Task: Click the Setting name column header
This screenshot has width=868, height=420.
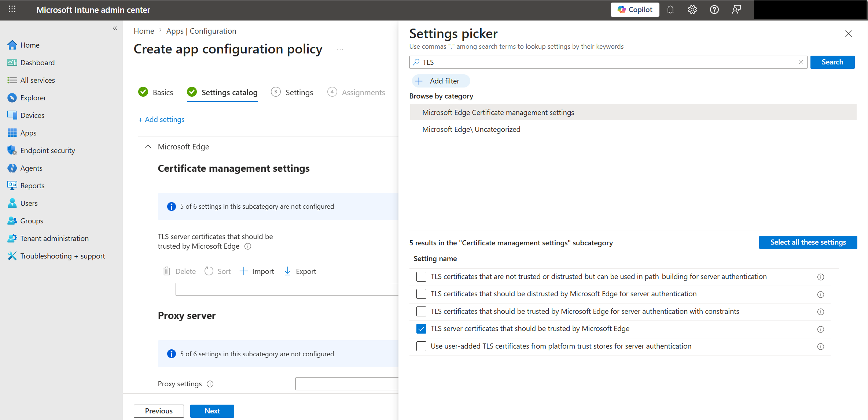Action: (435, 259)
